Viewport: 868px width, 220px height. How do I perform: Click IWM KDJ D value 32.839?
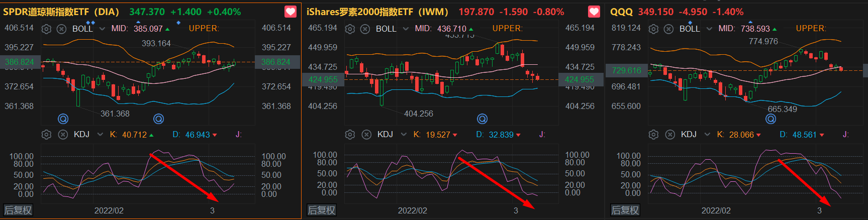click(x=501, y=135)
